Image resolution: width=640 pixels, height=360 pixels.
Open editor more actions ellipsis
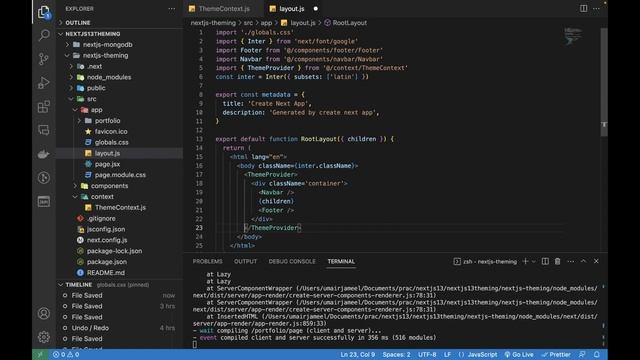[596, 9]
